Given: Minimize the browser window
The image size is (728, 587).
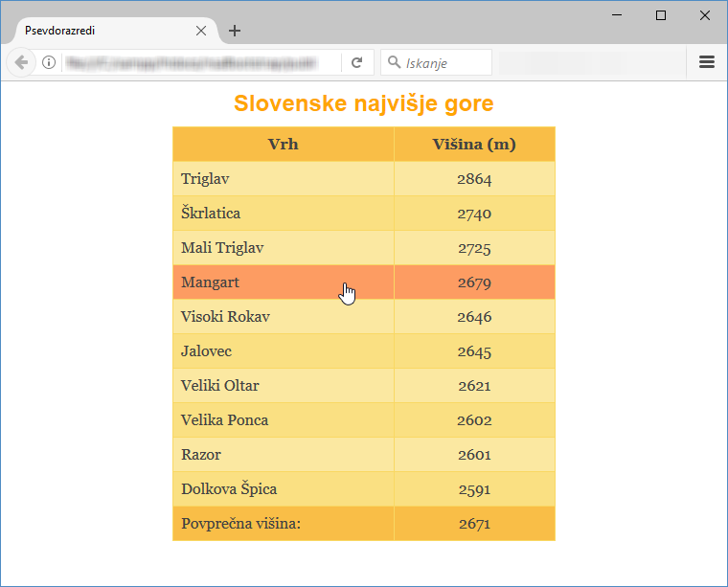Looking at the screenshot, I should (x=617, y=15).
